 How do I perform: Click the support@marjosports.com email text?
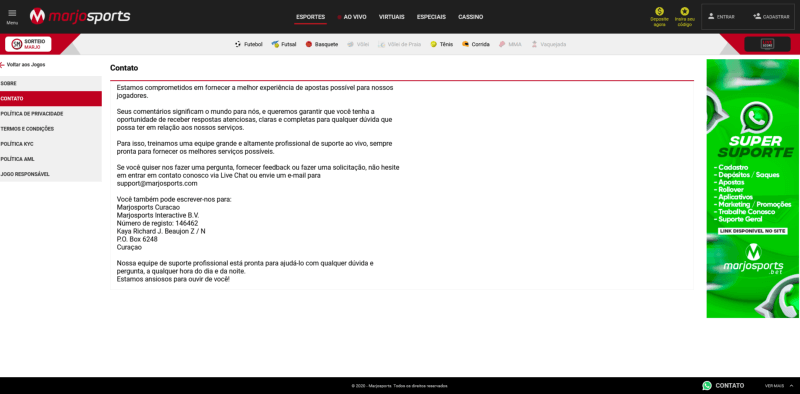pyautogui.click(x=157, y=184)
